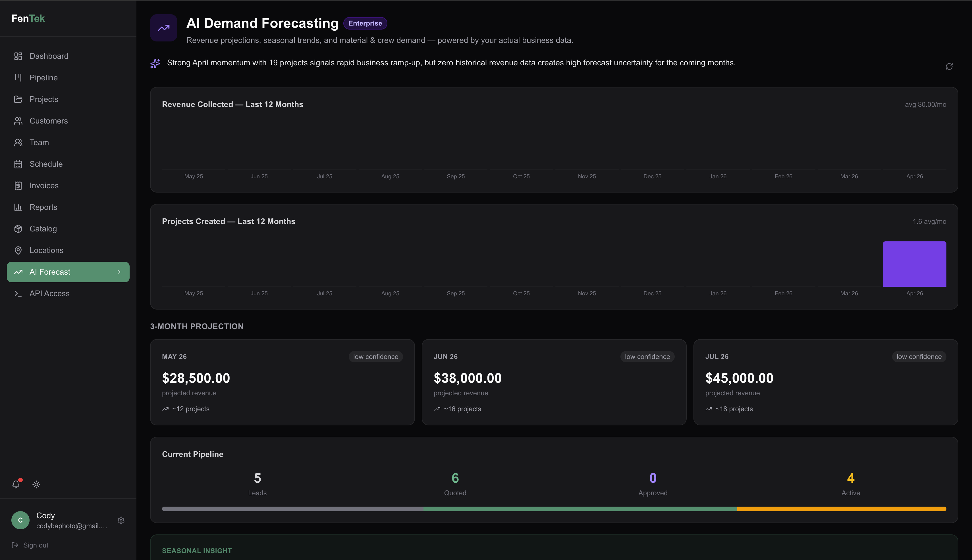Click the $45,000.00 projected revenue value

[x=739, y=378]
